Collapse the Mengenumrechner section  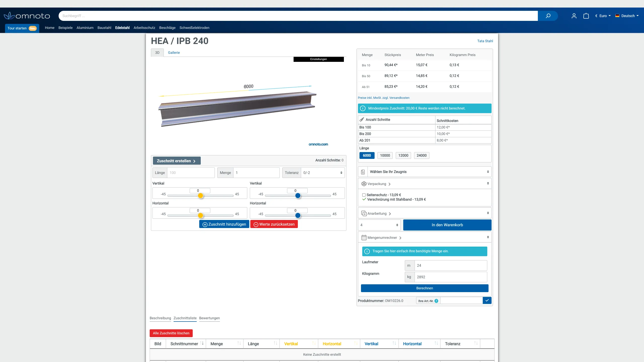click(x=425, y=238)
